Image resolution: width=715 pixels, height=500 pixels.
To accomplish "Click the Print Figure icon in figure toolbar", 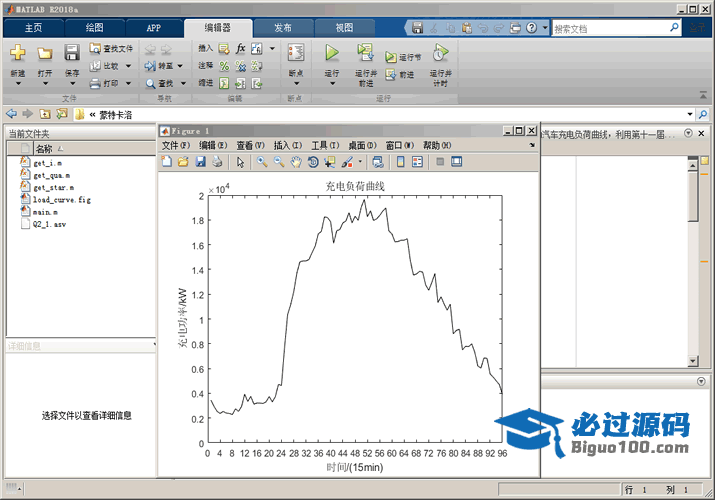I will [x=217, y=161].
